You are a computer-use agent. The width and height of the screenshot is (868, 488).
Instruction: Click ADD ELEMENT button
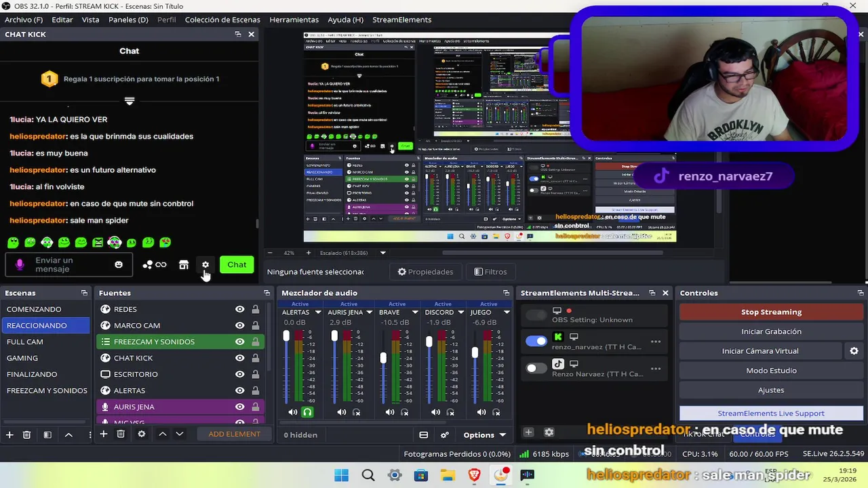234,434
